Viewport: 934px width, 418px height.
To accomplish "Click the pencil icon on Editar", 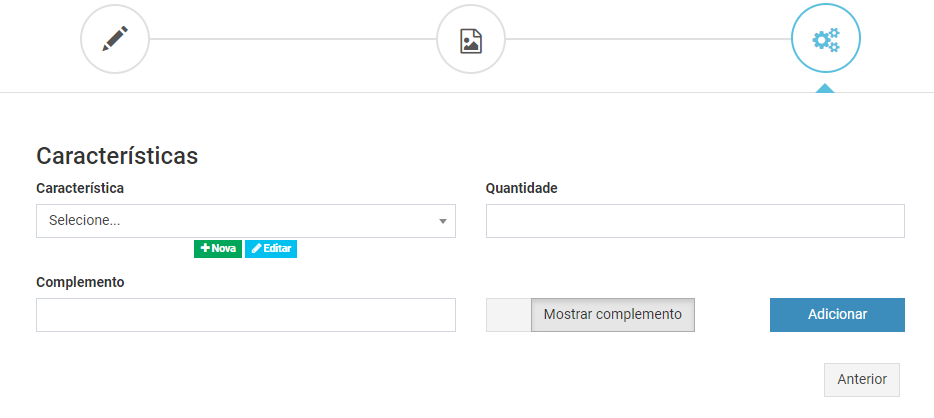I will [257, 248].
